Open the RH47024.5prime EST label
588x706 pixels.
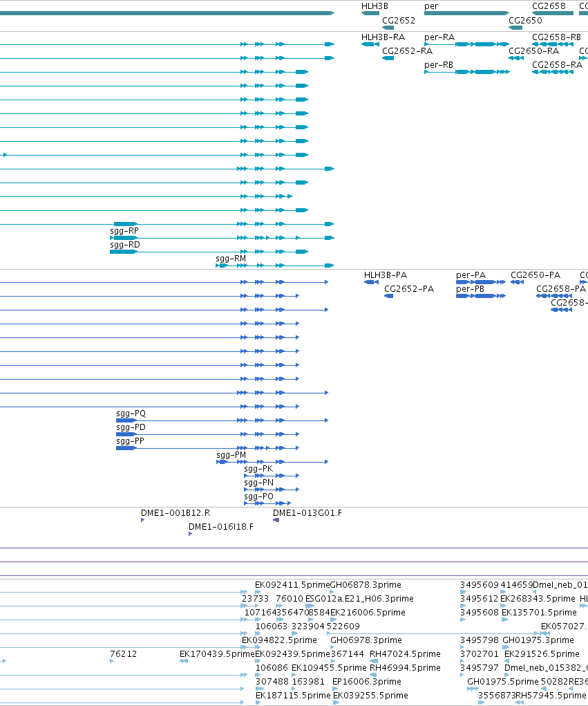coord(405,654)
